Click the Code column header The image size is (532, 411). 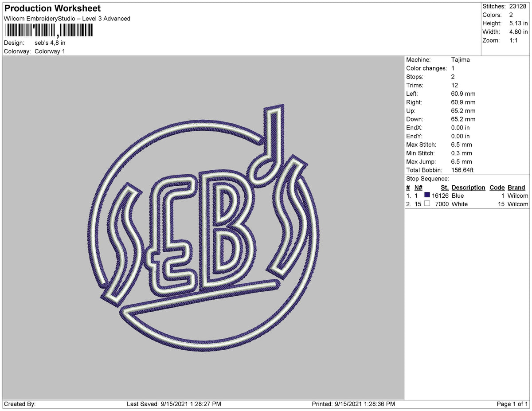pyautogui.click(x=497, y=187)
